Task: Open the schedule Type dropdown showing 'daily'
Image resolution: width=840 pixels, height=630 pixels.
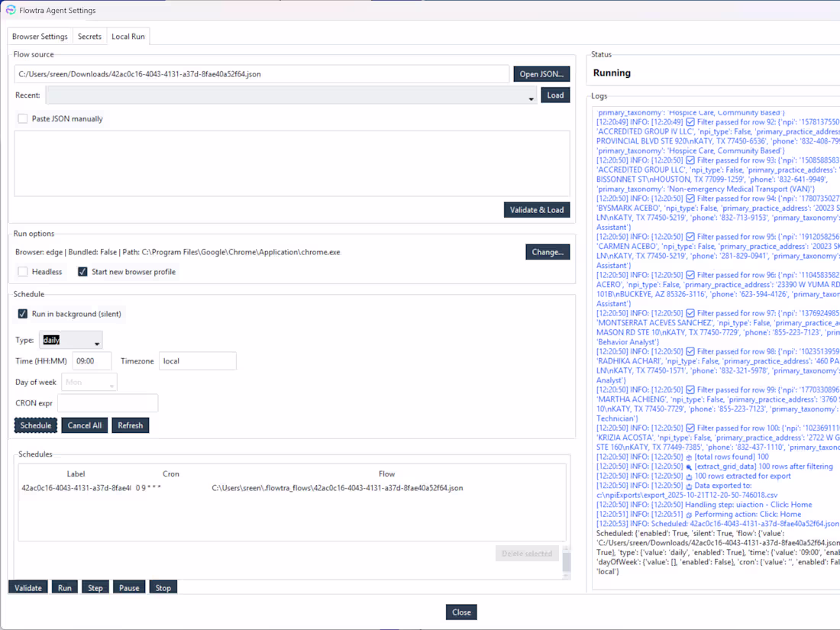Action: (x=70, y=340)
